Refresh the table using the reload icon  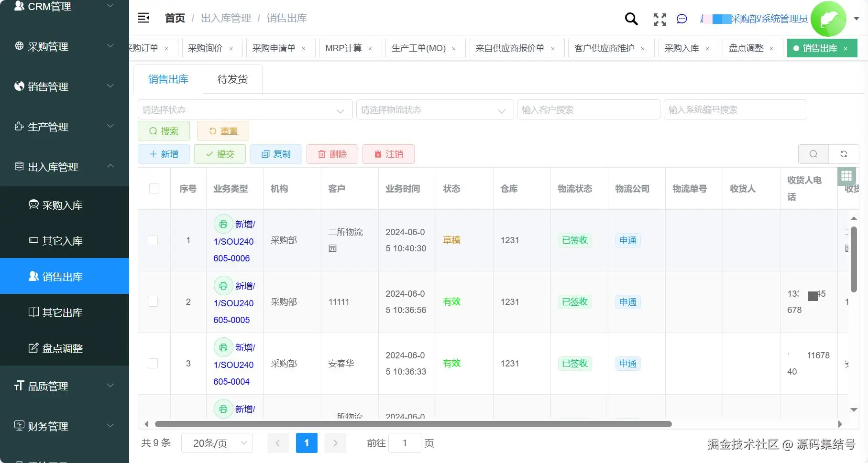844,154
